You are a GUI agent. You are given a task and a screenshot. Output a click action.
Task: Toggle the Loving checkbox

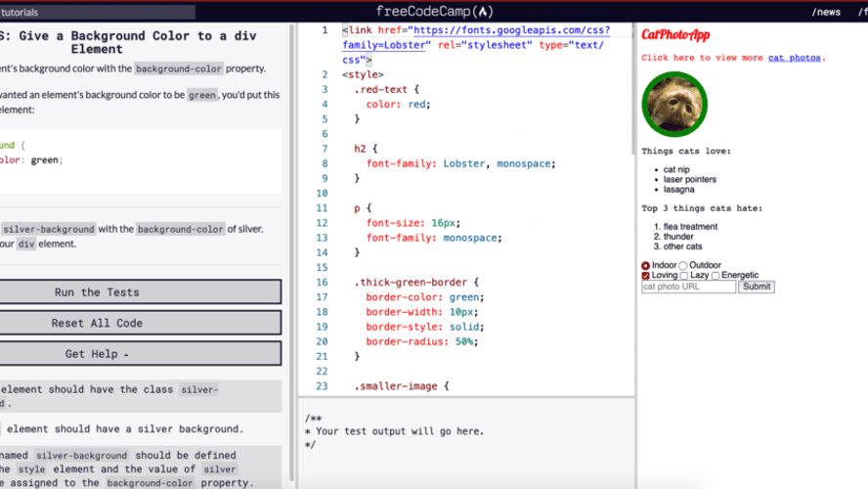(x=645, y=276)
